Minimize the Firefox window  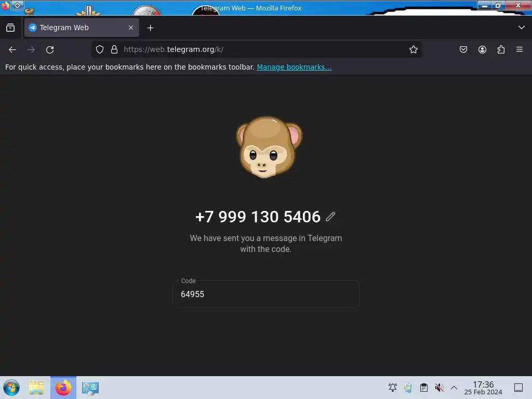pyautogui.click(x=485, y=5)
